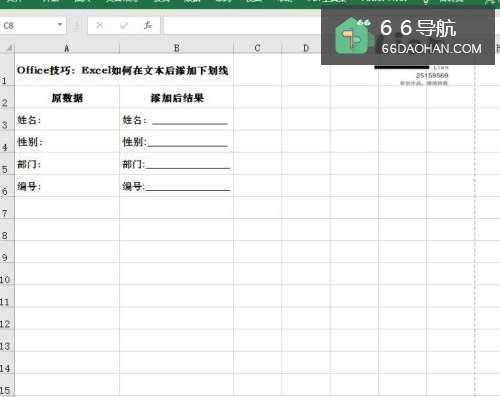Click the 添加后结果 header cell
Screen dimensions: 500x397
176,97
